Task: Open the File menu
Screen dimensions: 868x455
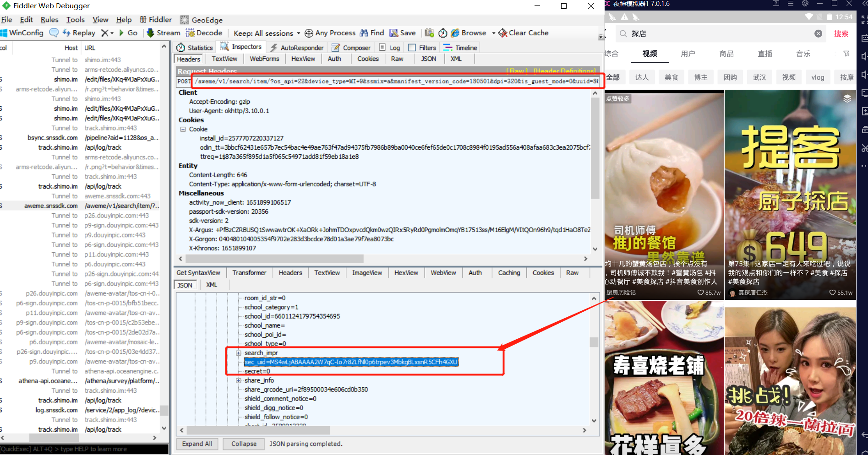Action: [6, 20]
